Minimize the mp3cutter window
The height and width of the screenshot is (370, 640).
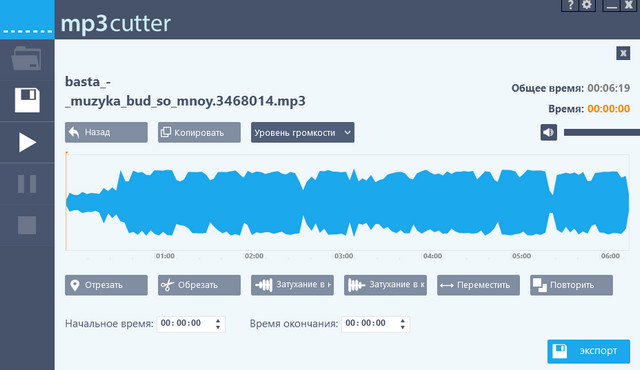[611, 5]
